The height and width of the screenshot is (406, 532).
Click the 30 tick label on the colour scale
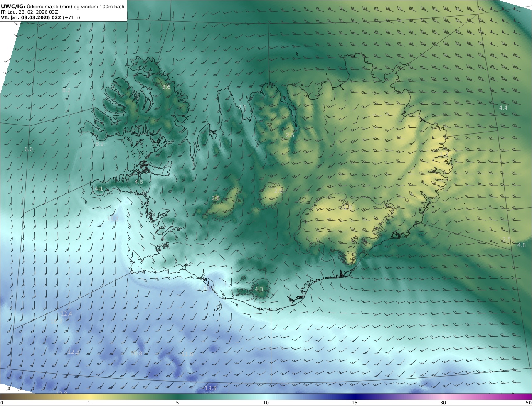[443, 403]
